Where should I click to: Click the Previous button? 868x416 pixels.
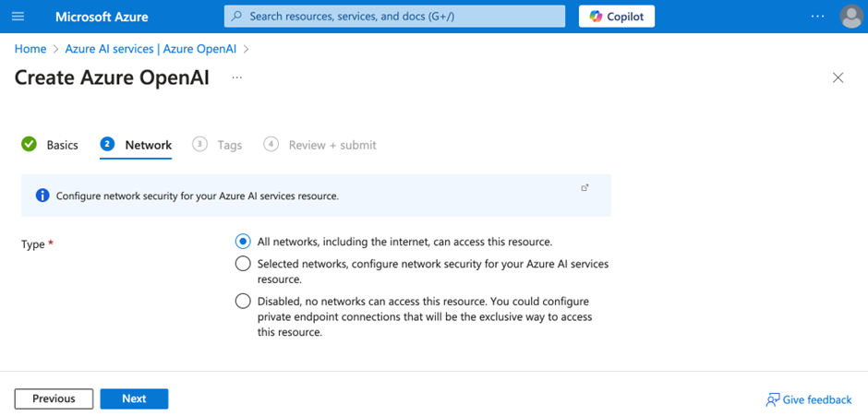[54, 398]
